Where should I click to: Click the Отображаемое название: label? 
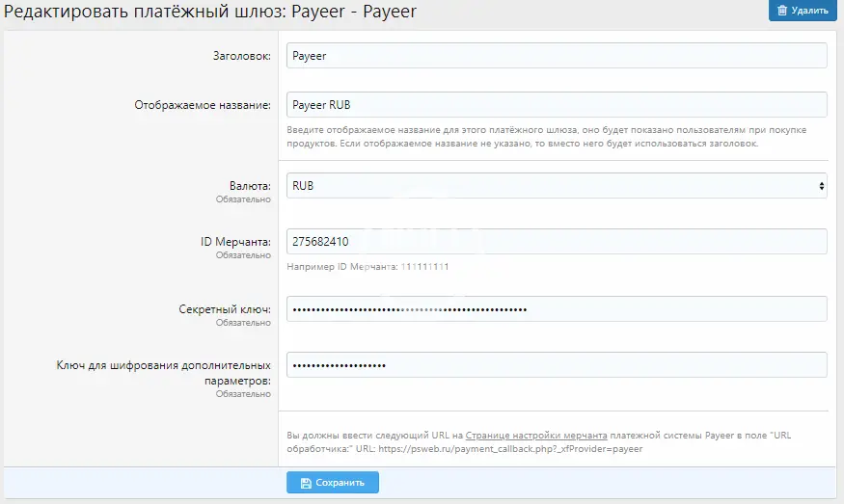(x=202, y=105)
